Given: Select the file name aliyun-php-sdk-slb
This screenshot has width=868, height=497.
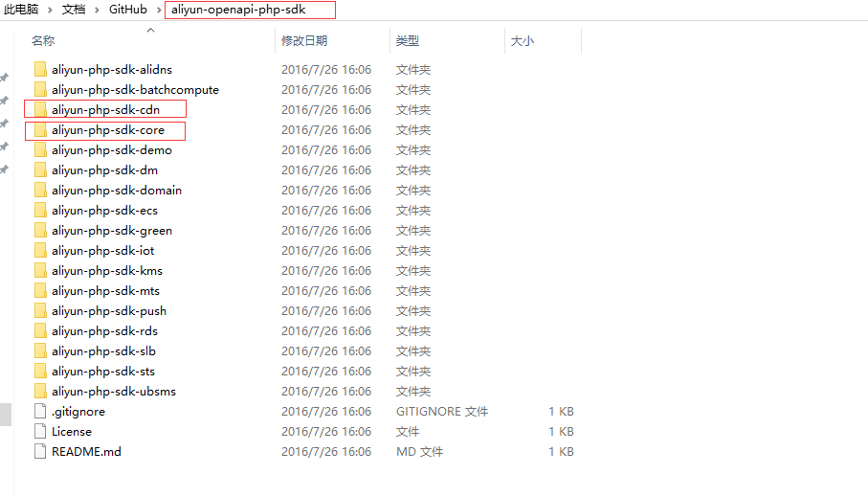Looking at the screenshot, I should (103, 350).
